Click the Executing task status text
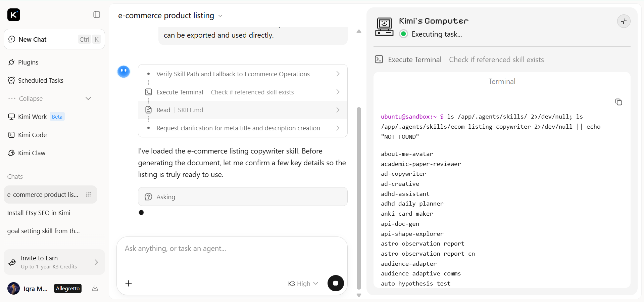The width and height of the screenshot is (644, 302). pos(437,34)
